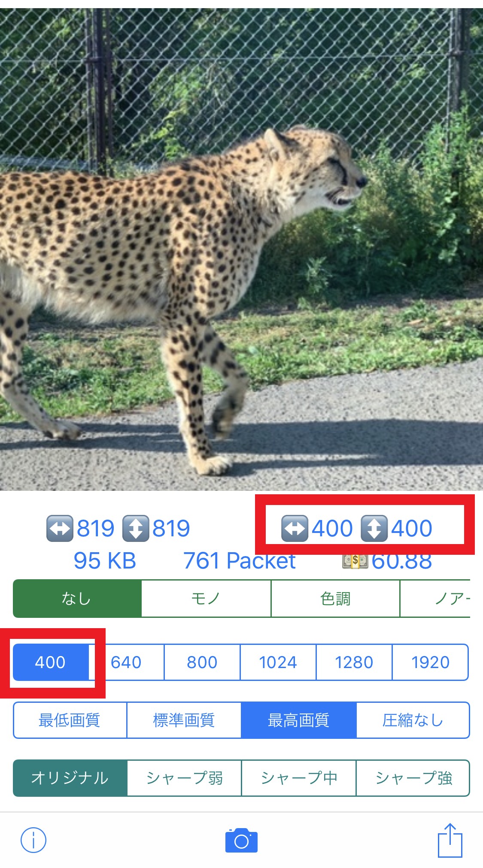Tap the info circle icon
The width and height of the screenshot is (483, 868).
coord(33,840)
